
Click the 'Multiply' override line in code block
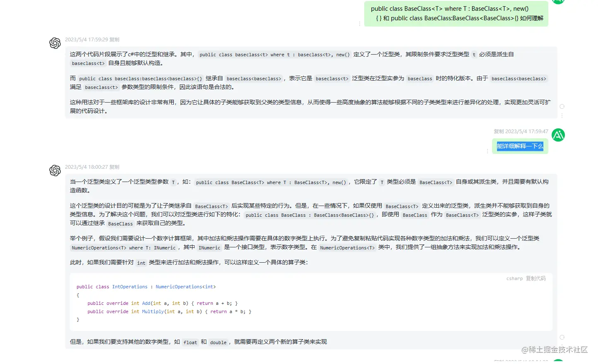point(169,311)
